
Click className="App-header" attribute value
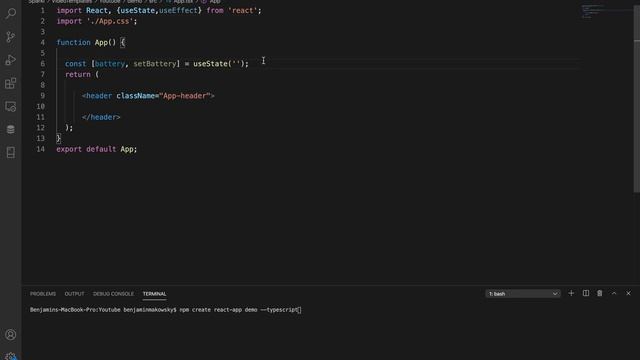[185, 96]
